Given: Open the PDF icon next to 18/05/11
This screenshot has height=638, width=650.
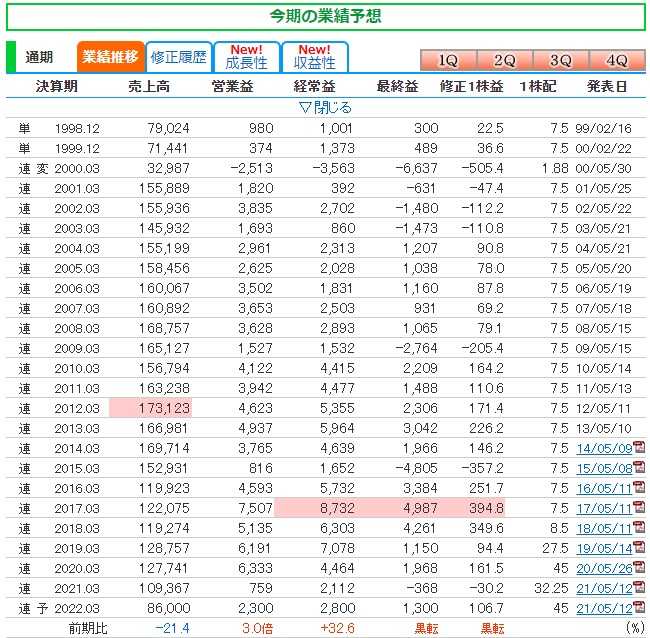Looking at the screenshot, I should pos(638,528).
